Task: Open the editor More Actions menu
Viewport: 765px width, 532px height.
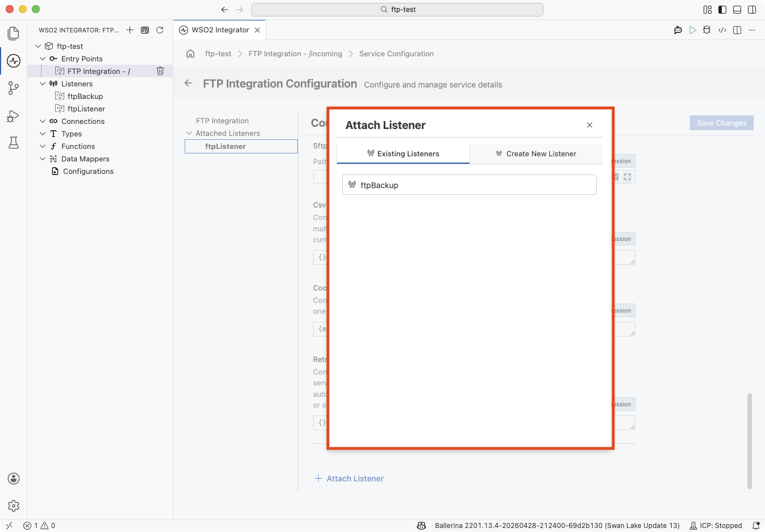Action: pos(752,30)
